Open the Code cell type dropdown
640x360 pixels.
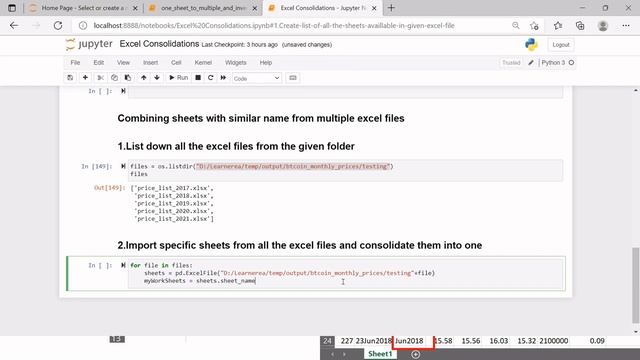point(257,78)
